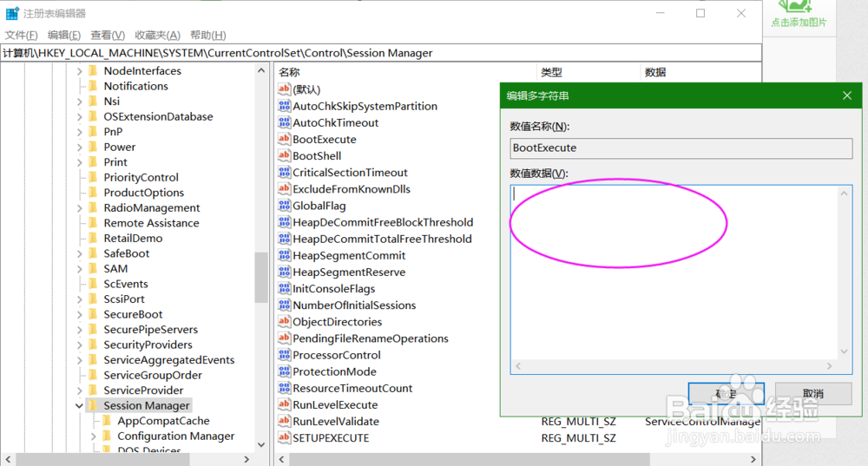Click the value data box scroll-right arrow
The image size is (868, 466).
(829, 366)
